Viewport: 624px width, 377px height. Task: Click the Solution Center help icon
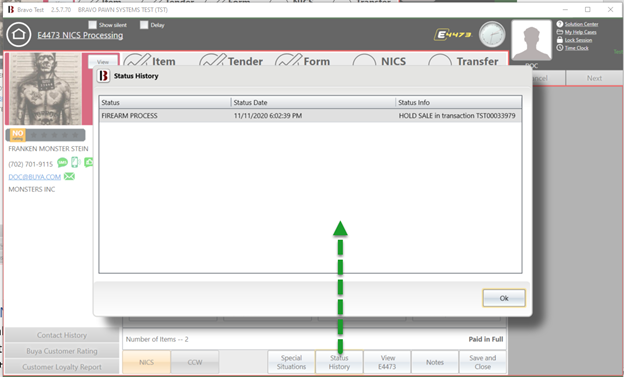pos(560,24)
